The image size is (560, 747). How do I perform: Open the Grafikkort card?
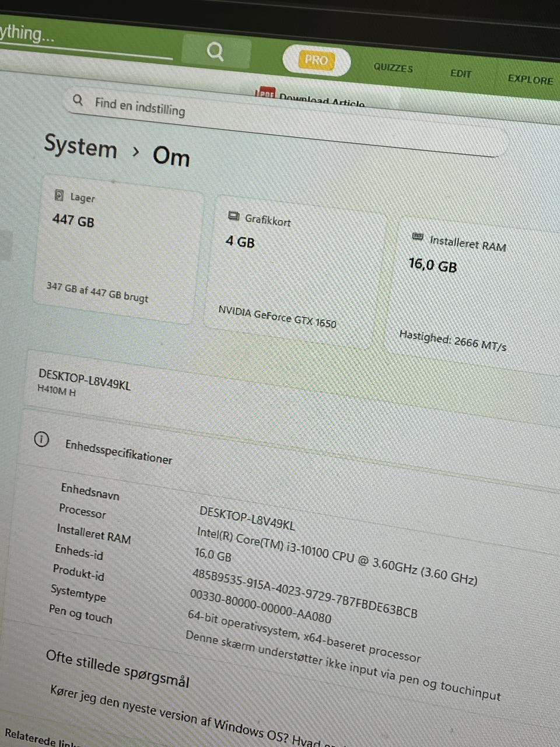coord(295,271)
